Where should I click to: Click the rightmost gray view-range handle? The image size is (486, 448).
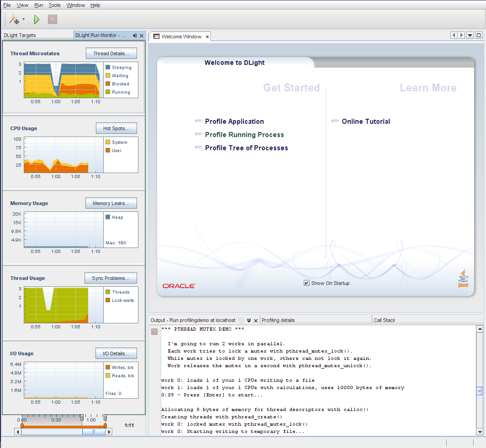coord(106,417)
